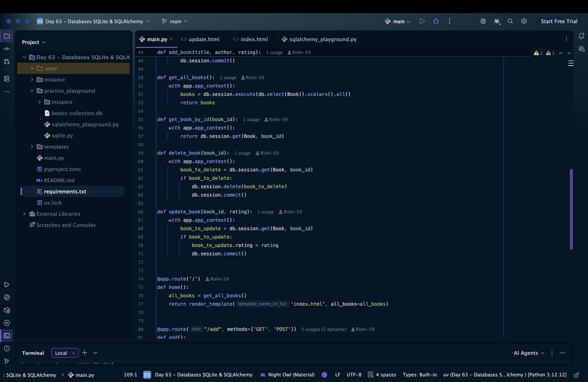This screenshot has width=588, height=382.
Task: Open the Material Theme M icon menu
Action: (x=497, y=22)
